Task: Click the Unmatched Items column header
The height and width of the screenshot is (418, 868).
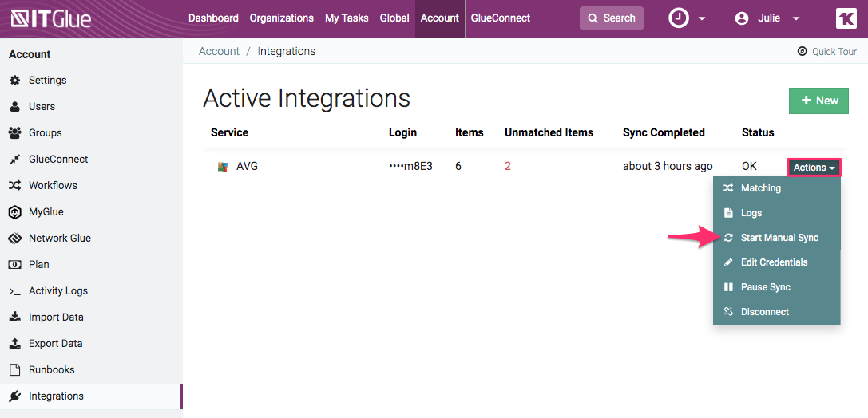Action: tap(549, 132)
